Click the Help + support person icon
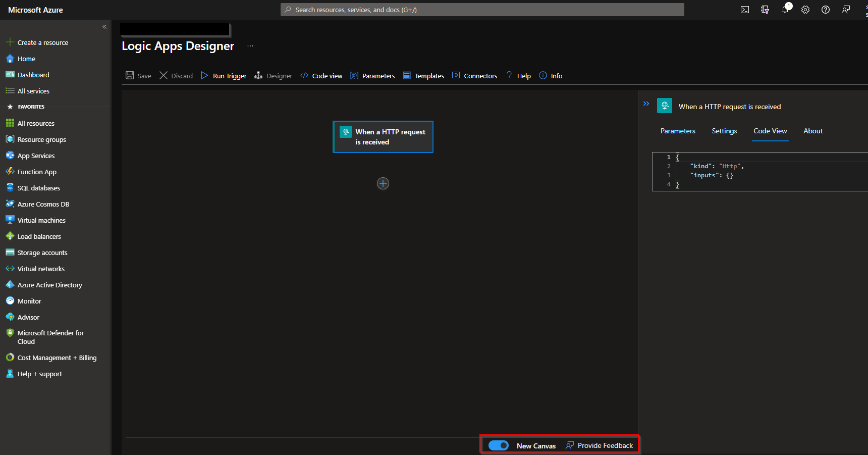 10,374
